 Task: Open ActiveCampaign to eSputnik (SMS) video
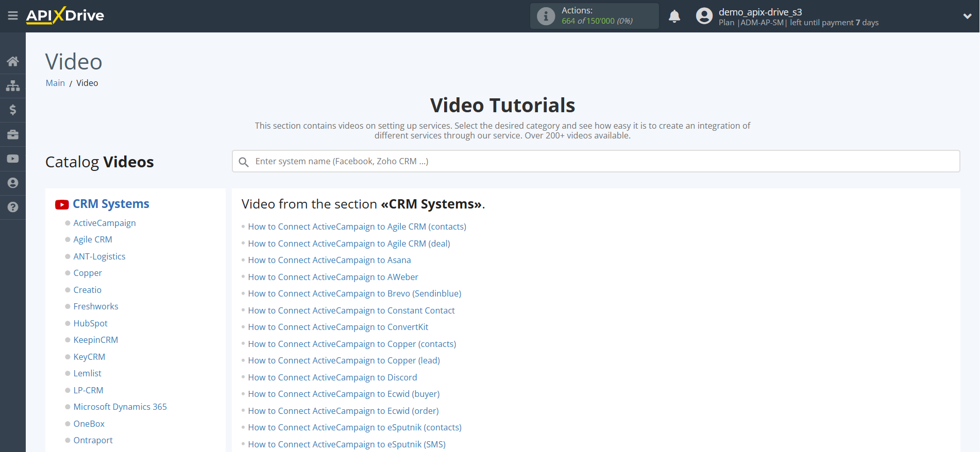point(347,444)
